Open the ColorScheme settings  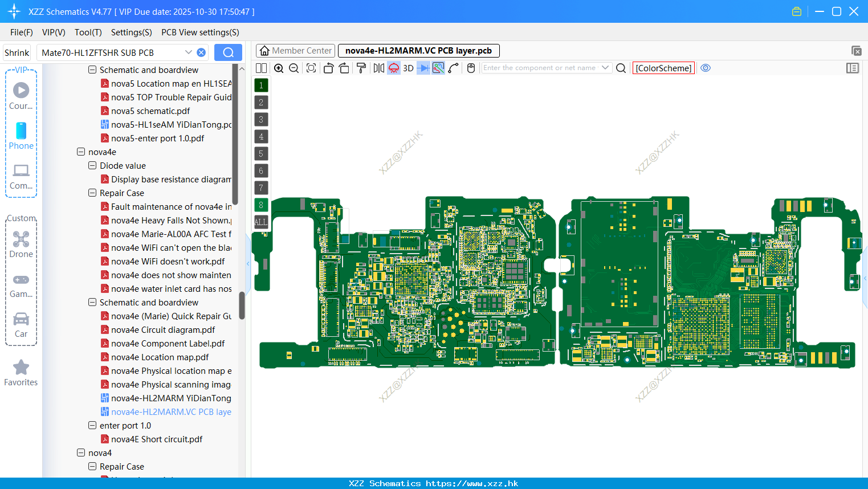point(663,68)
